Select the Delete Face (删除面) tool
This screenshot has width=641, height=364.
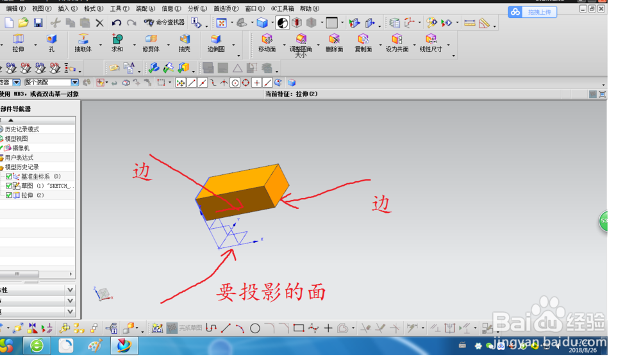point(335,43)
